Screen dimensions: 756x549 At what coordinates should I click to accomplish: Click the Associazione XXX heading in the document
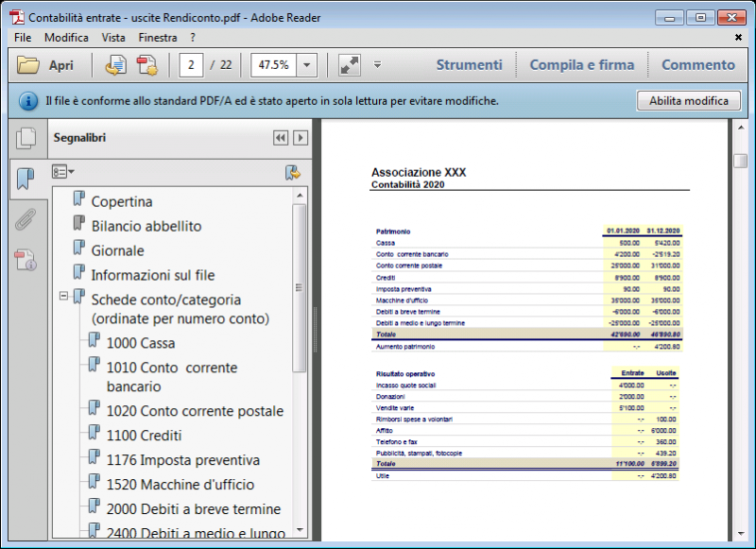click(x=419, y=172)
